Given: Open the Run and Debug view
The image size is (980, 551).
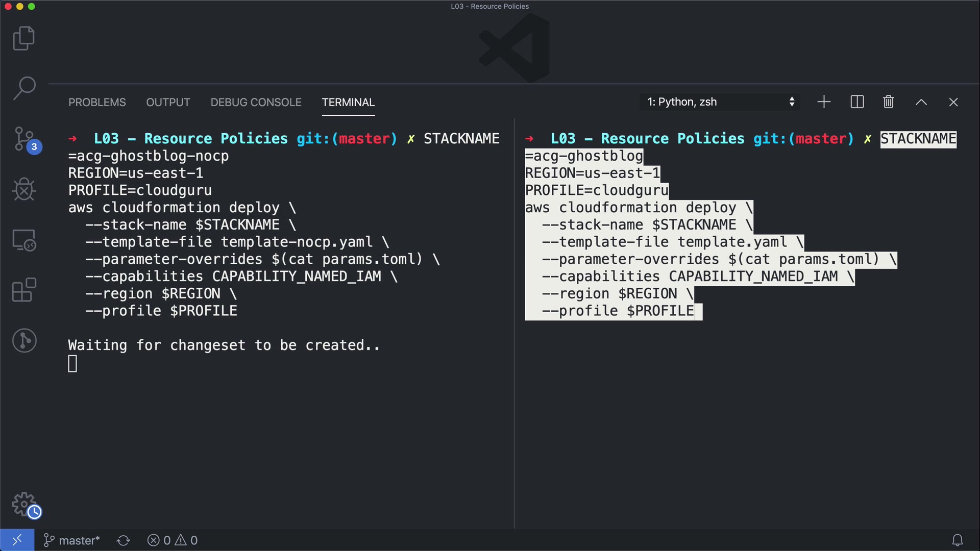Looking at the screenshot, I should click(x=23, y=189).
